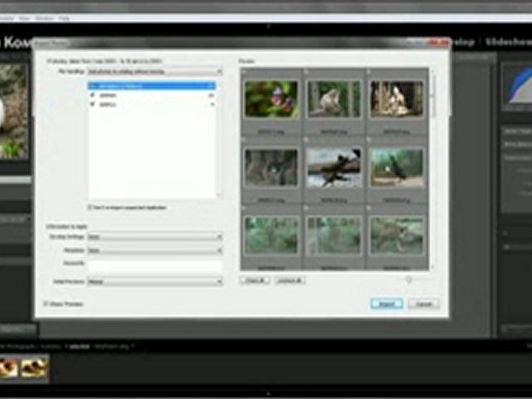Click the folder list vertical scrollbar
This screenshot has width=532, height=399.
tap(219, 139)
